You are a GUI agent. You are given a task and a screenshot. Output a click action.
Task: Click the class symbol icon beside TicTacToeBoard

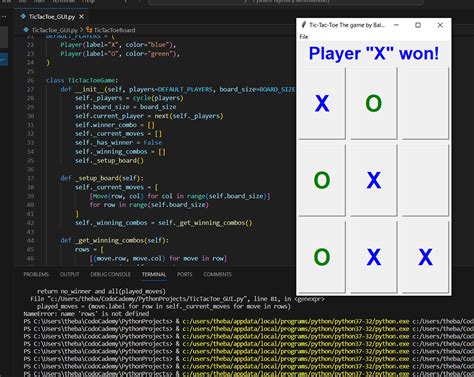[x=89, y=30]
